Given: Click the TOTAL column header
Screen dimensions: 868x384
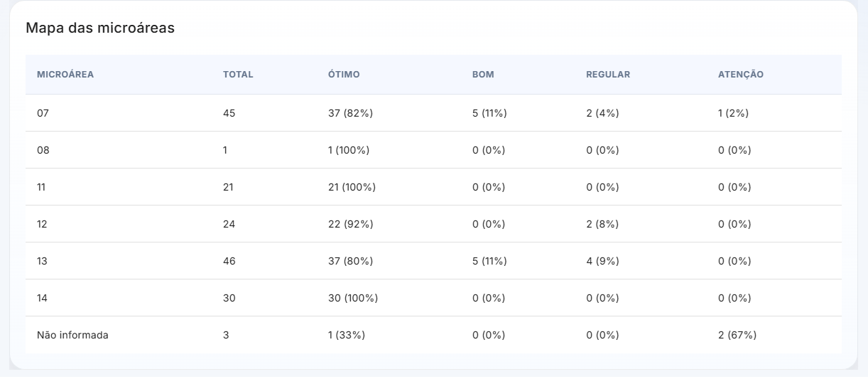Looking at the screenshot, I should tap(238, 75).
